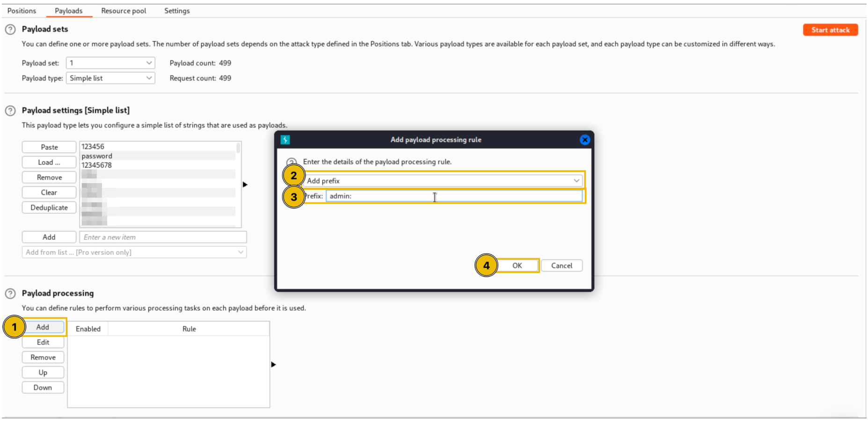Add a payload processing rule
The height and width of the screenshot is (422, 868).
(43, 327)
